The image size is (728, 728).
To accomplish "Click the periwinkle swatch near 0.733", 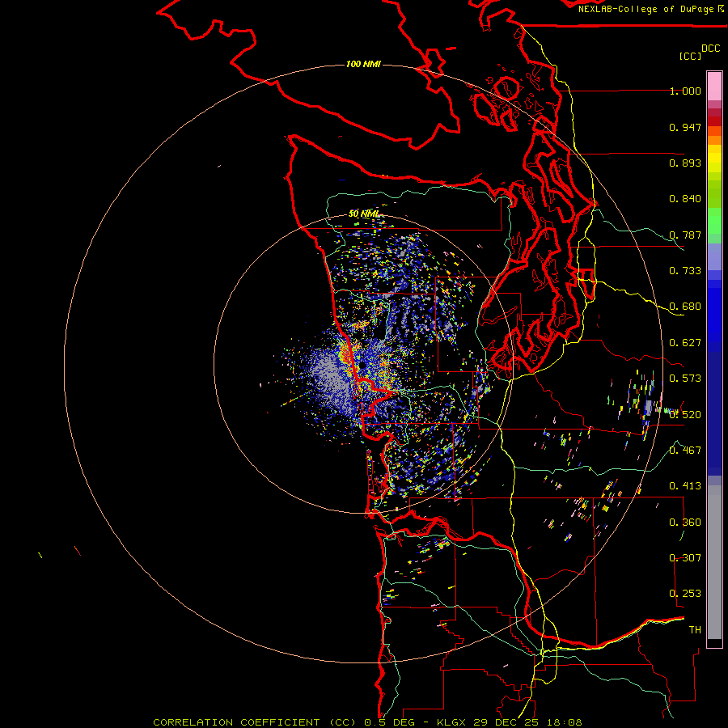I will point(714,256).
